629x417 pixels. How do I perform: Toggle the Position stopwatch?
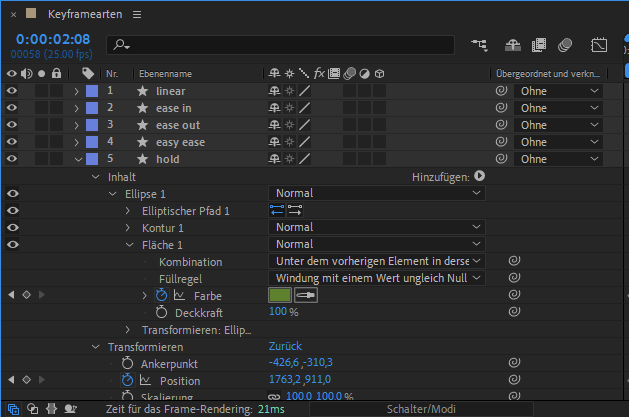coord(127,380)
